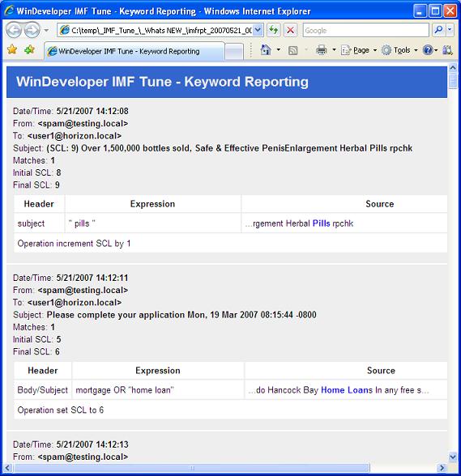The height and width of the screenshot is (476, 461).
Task: Open a new blank tab
Action: pos(235,52)
